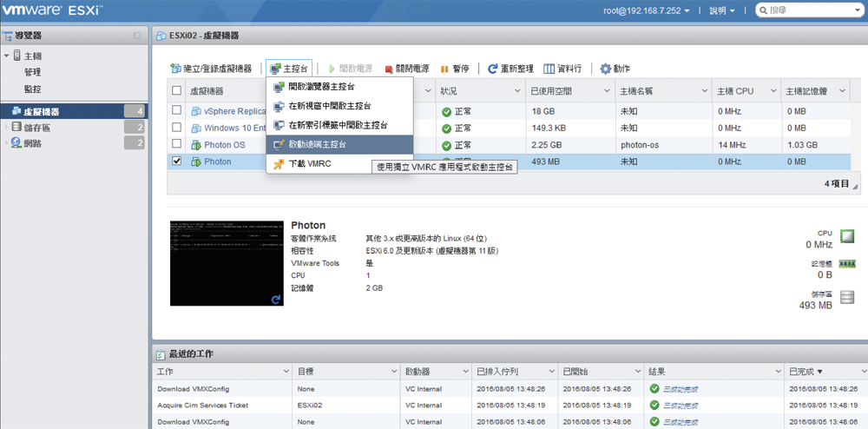Open the Target (目標) column dropdown
This screenshot has width=868, height=429.
click(x=394, y=372)
